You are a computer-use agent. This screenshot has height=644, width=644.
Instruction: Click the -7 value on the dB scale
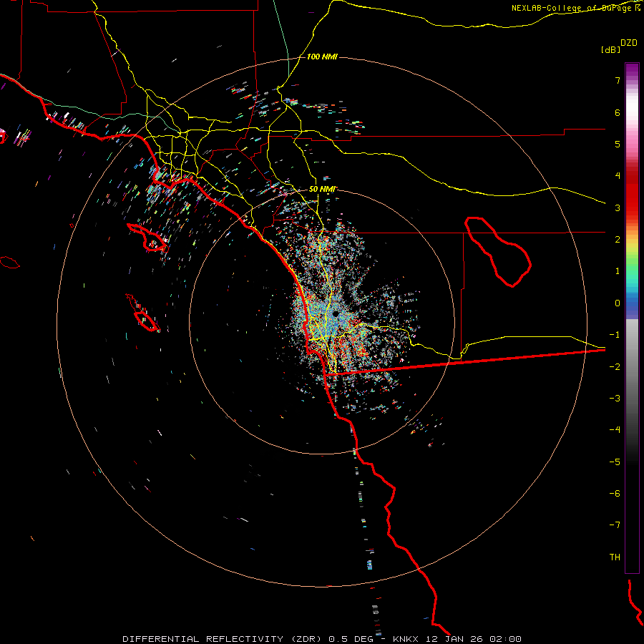coord(615,525)
